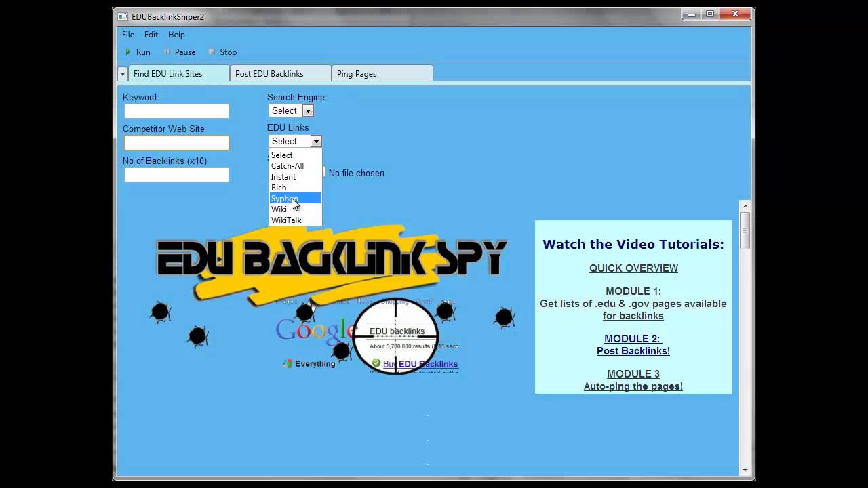Image resolution: width=868 pixels, height=488 pixels.
Task: Focus the Competitor Web Site input field
Action: point(176,143)
